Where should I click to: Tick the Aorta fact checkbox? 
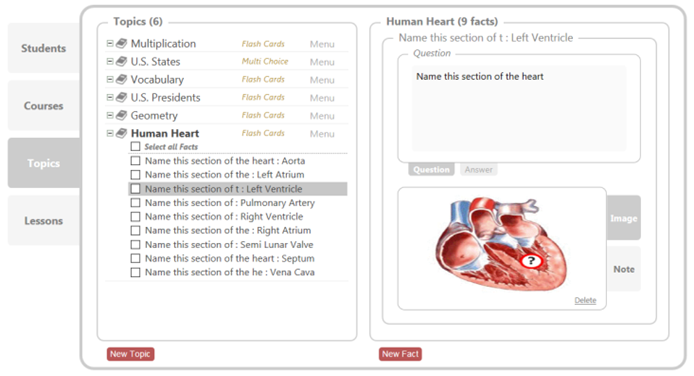(x=135, y=161)
